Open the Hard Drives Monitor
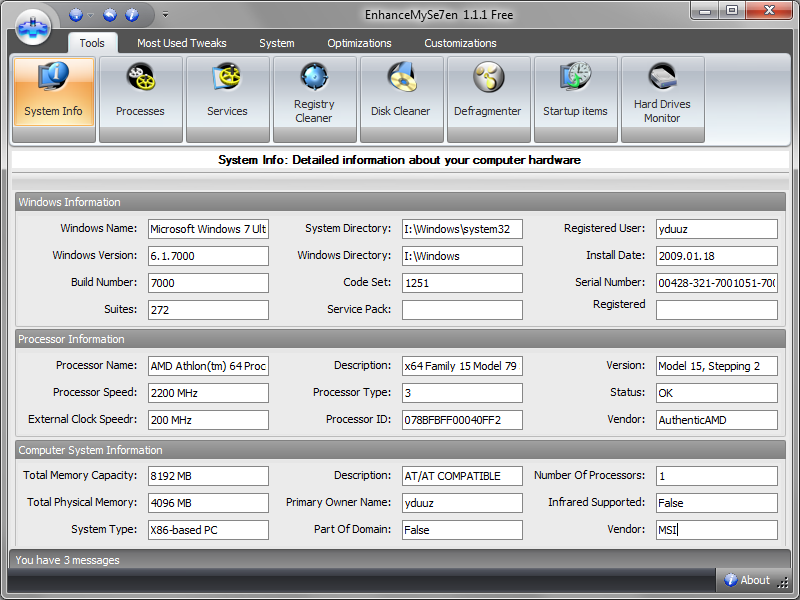Screen dimensions: 800x600 [x=662, y=97]
